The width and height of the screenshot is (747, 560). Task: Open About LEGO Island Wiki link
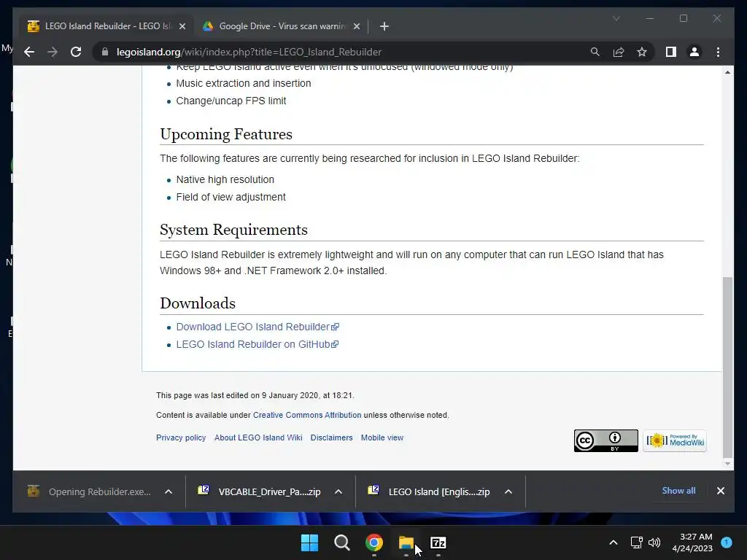click(258, 437)
